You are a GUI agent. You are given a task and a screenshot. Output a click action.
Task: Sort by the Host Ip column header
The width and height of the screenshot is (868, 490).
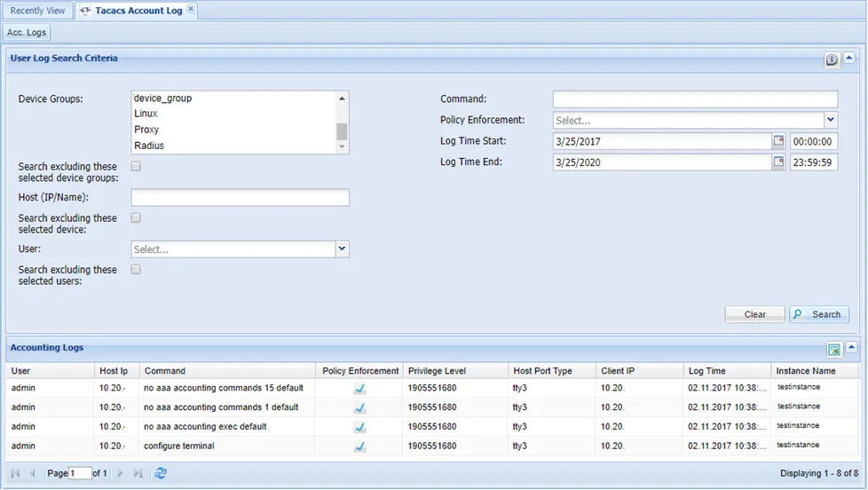click(117, 370)
